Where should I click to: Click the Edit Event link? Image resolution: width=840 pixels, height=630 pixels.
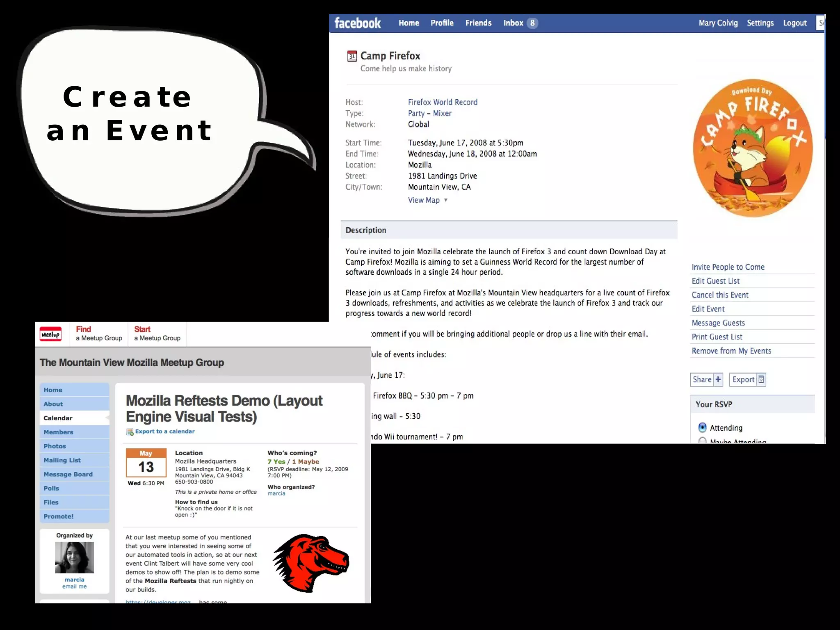pyautogui.click(x=708, y=309)
